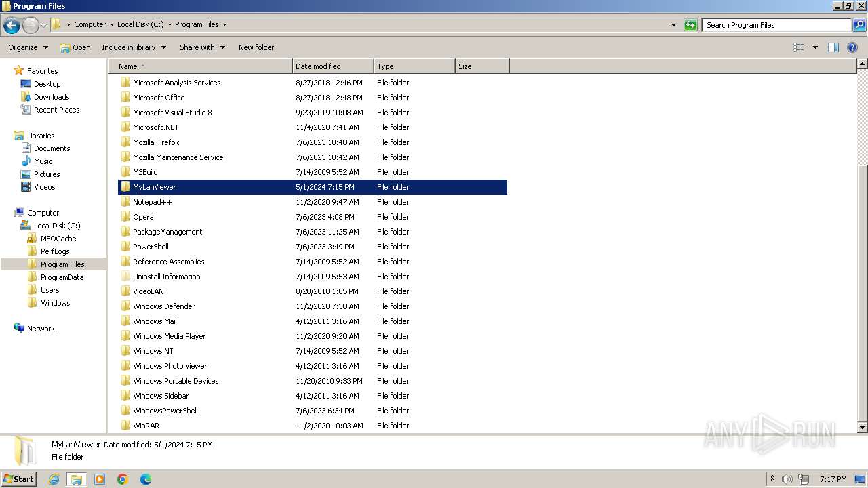The width and height of the screenshot is (868, 488).
Task: Select the PowerShell folder name
Action: (151, 247)
